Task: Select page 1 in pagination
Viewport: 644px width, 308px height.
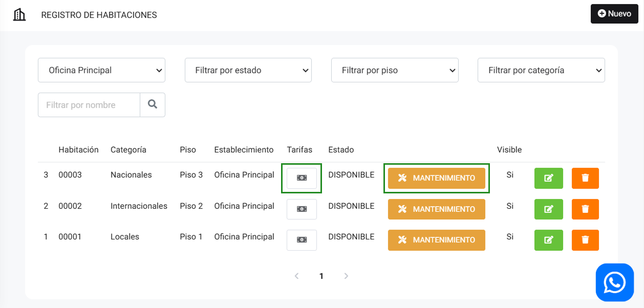Action: click(321, 276)
